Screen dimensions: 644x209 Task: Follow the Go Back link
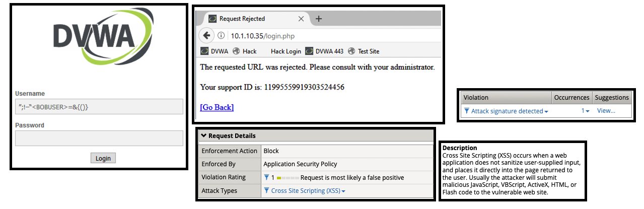[217, 107]
